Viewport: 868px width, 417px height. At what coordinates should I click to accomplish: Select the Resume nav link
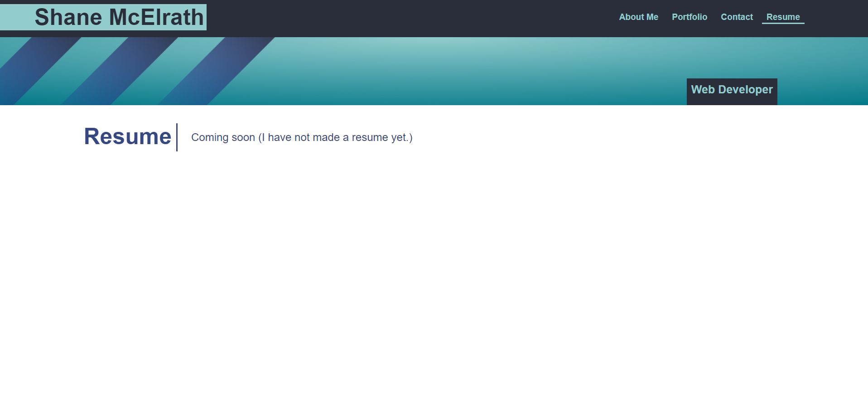pyautogui.click(x=783, y=17)
